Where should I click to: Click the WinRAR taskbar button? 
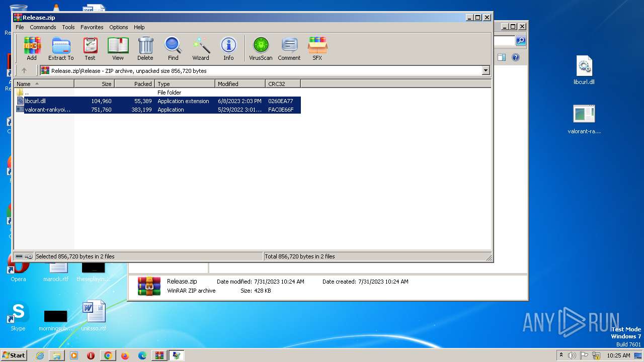coord(159,355)
